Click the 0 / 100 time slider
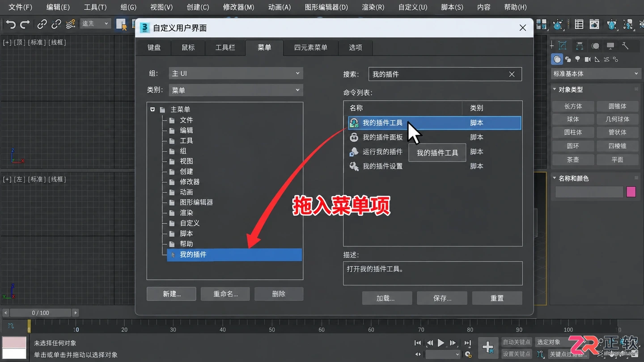The image size is (644, 362). [40, 313]
